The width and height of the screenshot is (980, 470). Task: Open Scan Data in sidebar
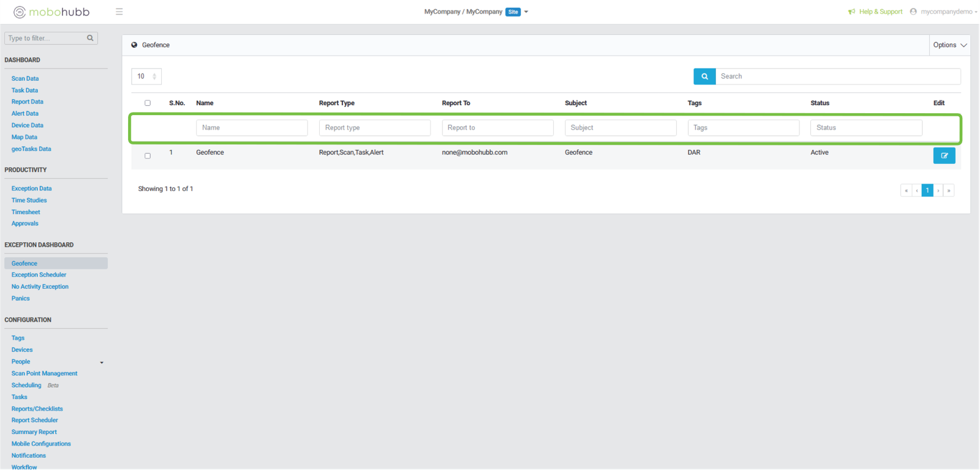click(25, 78)
